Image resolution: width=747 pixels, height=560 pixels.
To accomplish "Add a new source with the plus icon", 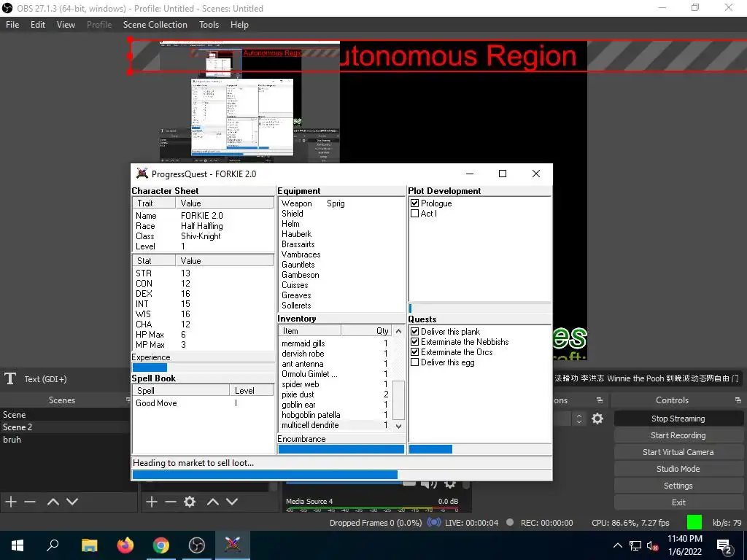I will (x=152, y=502).
